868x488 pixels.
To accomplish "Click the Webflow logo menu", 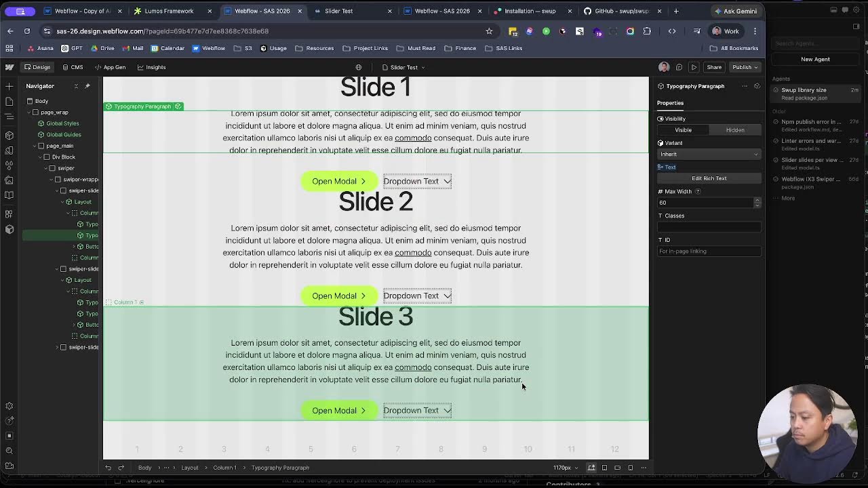I will [9, 67].
